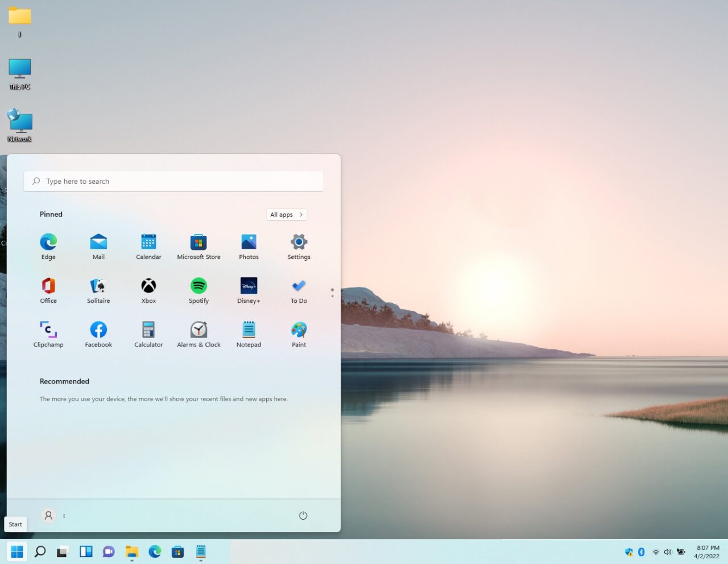728x564 pixels.
Task: Open the Wi-Fi network status icon
Action: tap(656, 552)
